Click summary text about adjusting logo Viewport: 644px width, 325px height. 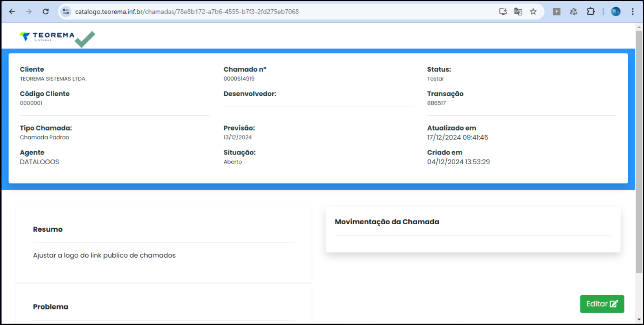pos(104,255)
